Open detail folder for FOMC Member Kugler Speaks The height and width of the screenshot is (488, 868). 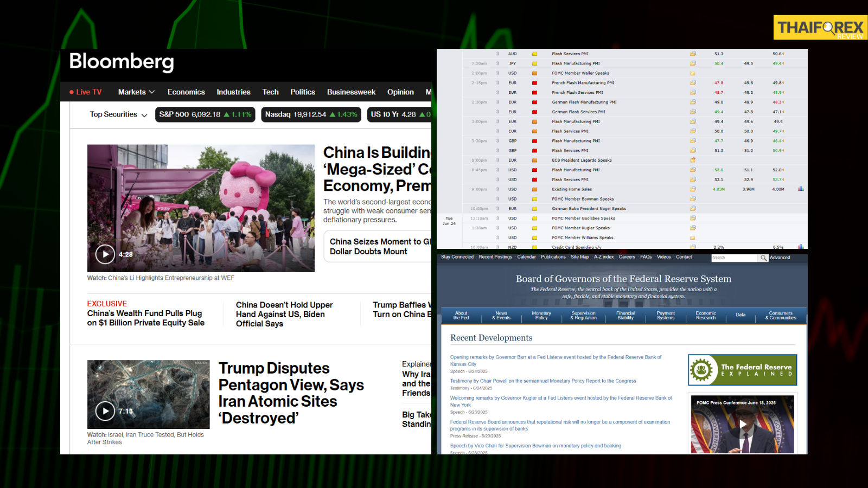pyautogui.click(x=693, y=228)
